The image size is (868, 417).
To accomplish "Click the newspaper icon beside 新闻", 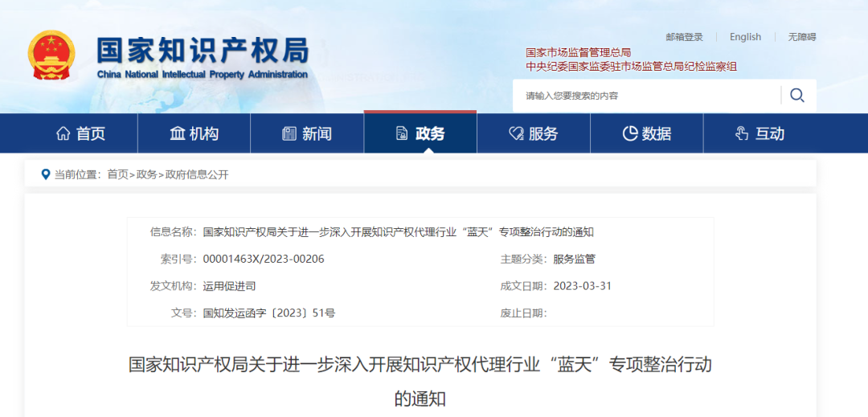I will [289, 133].
